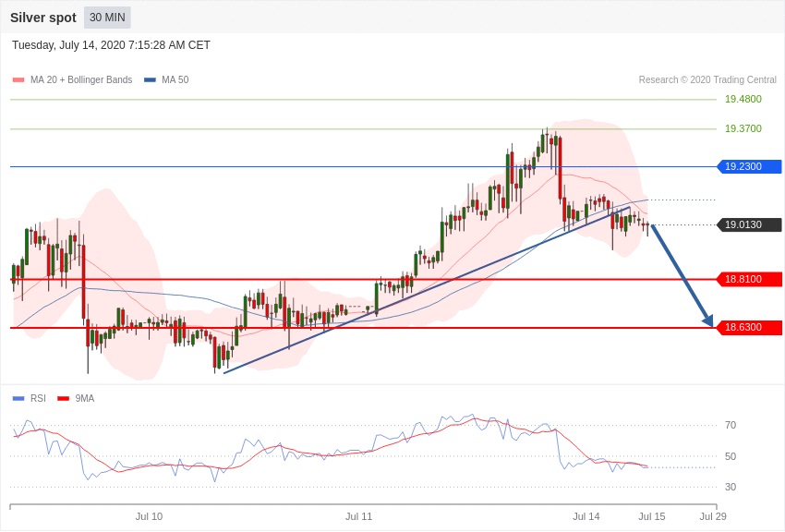Select the red 18.6300 target price tag
Screen dimensions: 785x532
click(x=749, y=328)
